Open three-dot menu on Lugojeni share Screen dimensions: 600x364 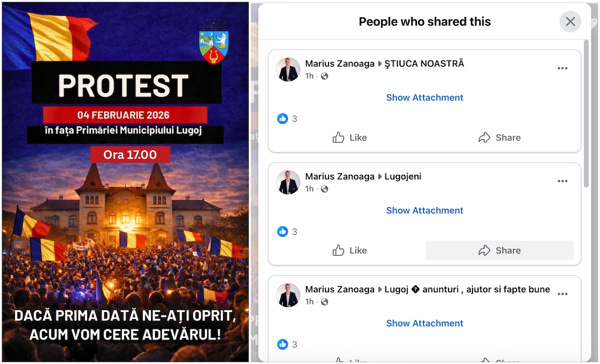[x=562, y=181]
